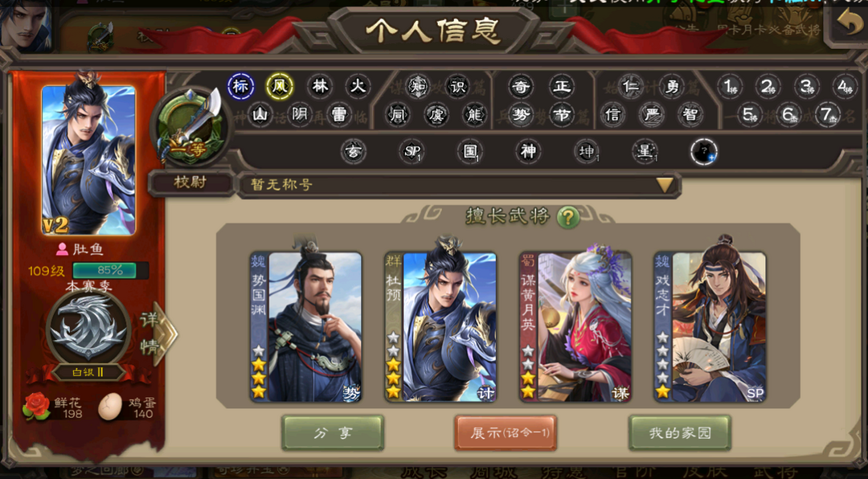Viewport: 868px width, 479px height.
Task: Click the 神 collection badge
Action: 528,150
